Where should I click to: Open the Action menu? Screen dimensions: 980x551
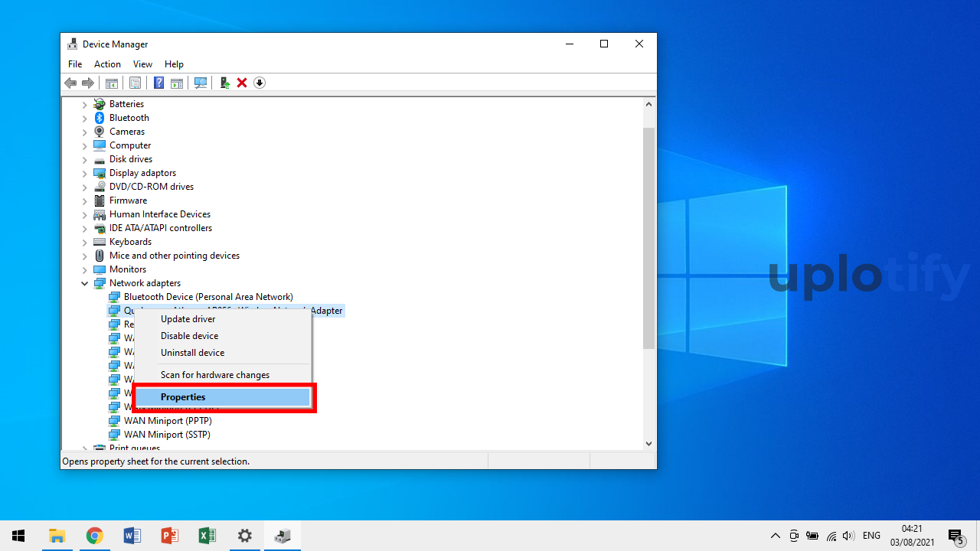click(107, 64)
